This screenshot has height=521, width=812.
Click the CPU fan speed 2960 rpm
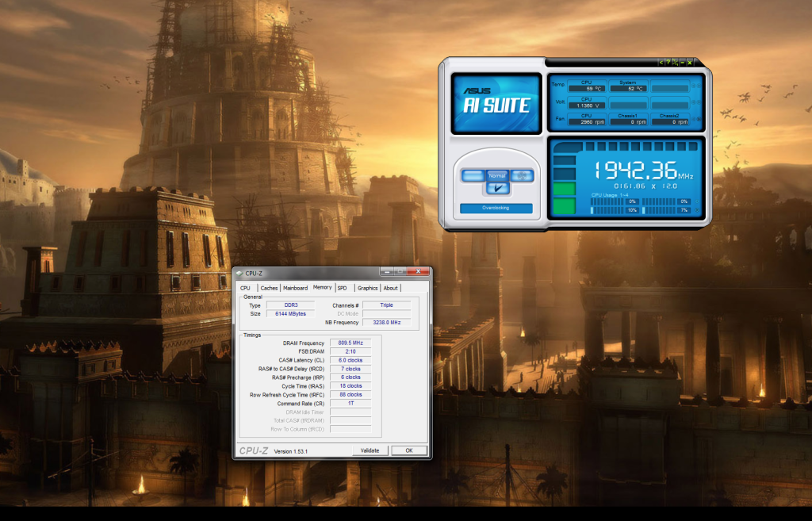click(x=586, y=121)
